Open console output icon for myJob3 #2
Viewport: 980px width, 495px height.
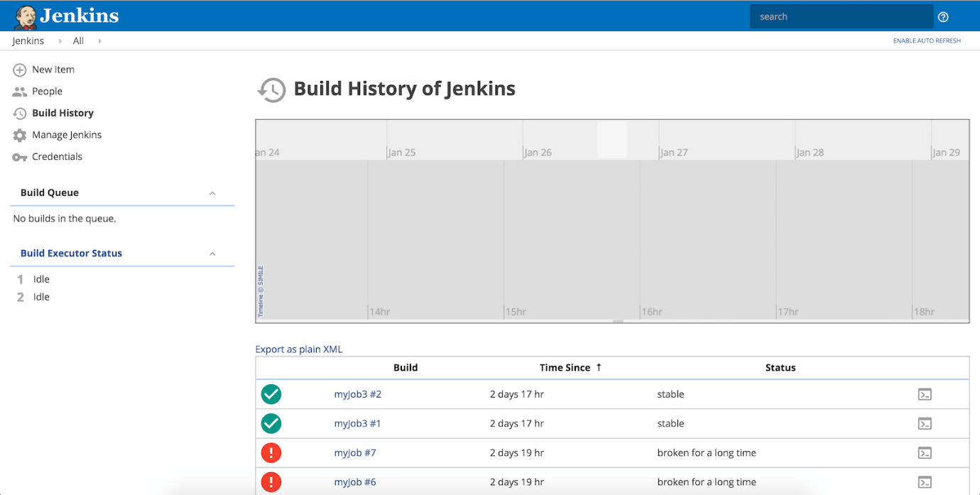pos(925,394)
